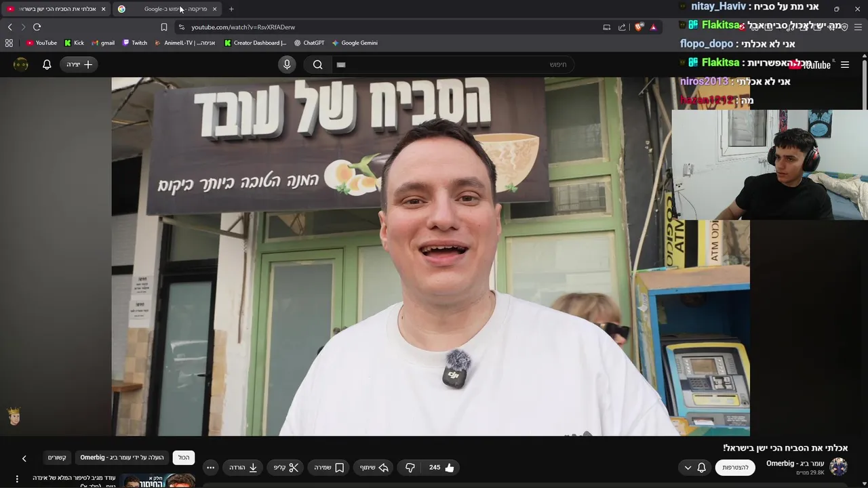
Task: Save the video to a playlist
Action: coord(329,468)
